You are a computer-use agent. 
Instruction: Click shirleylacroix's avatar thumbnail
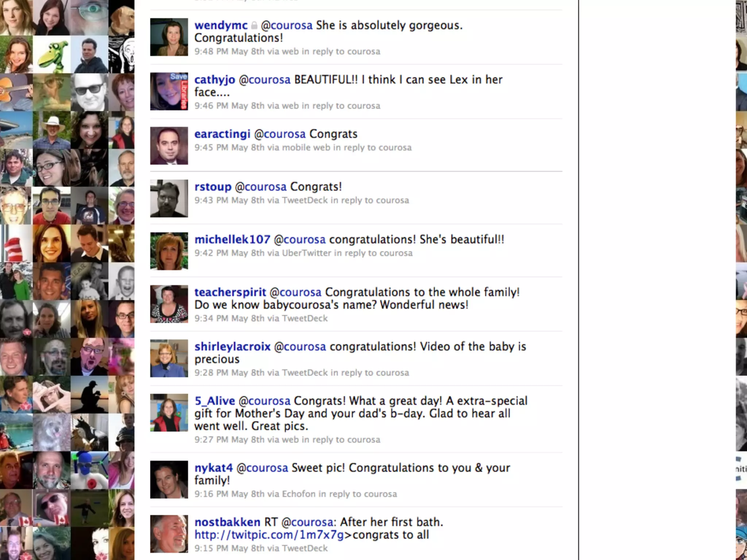click(169, 358)
